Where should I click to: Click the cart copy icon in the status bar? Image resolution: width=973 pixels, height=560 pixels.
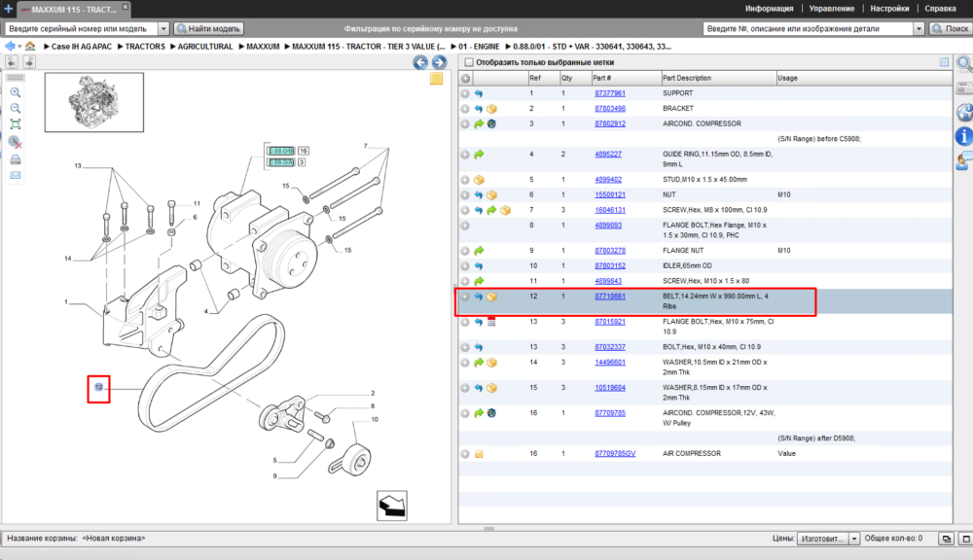[946, 539]
